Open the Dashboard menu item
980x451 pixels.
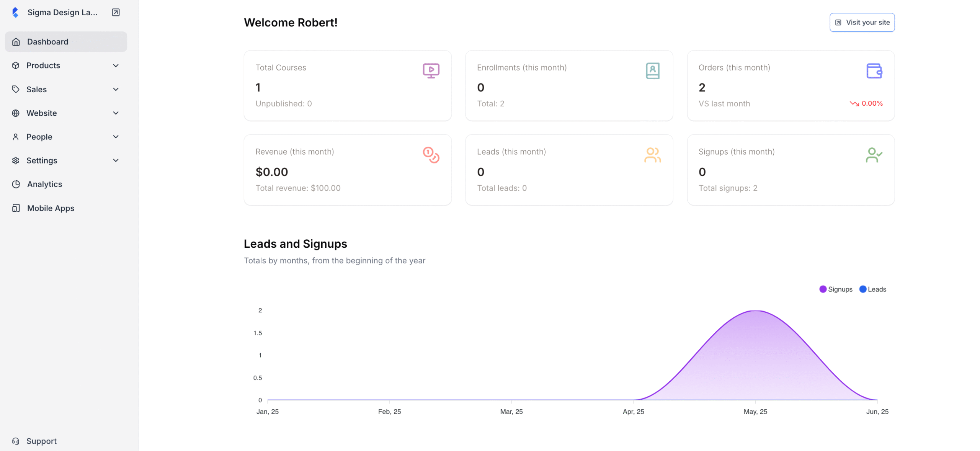point(47,42)
